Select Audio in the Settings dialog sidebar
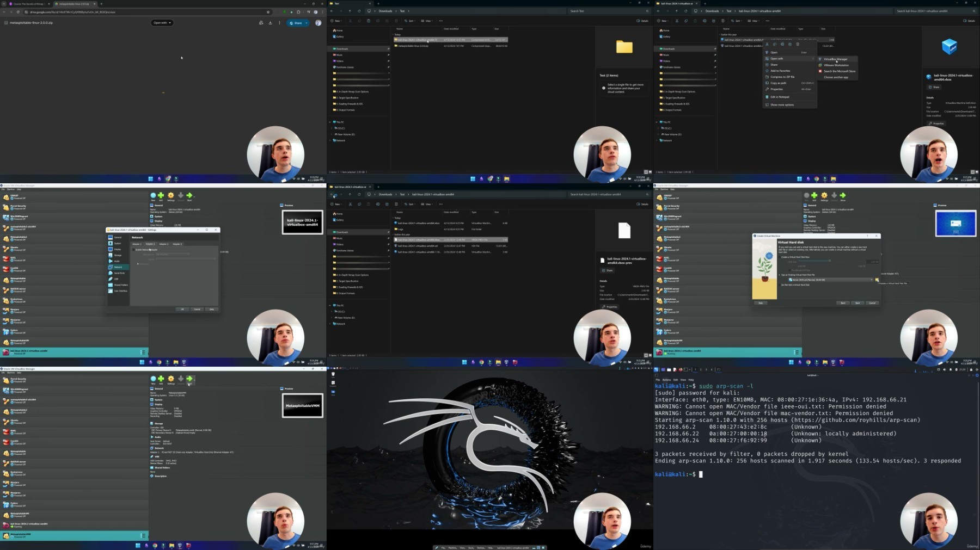Image resolution: width=980 pixels, height=550 pixels. tap(118, 261)
